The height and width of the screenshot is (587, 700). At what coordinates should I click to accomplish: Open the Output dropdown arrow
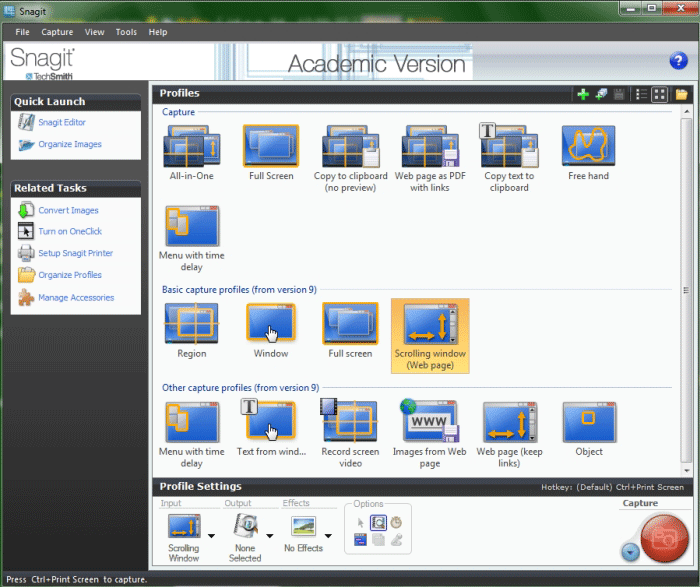(x=270, y=536)
